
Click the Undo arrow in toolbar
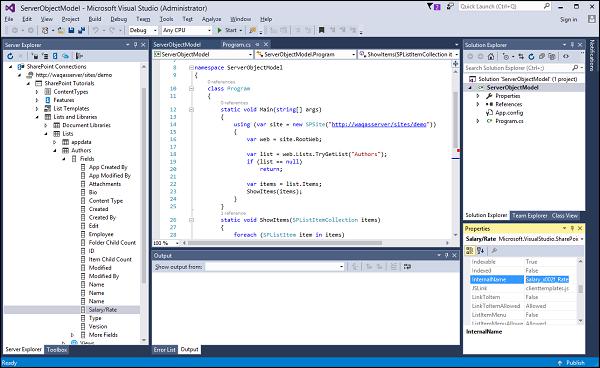[96, 30]
